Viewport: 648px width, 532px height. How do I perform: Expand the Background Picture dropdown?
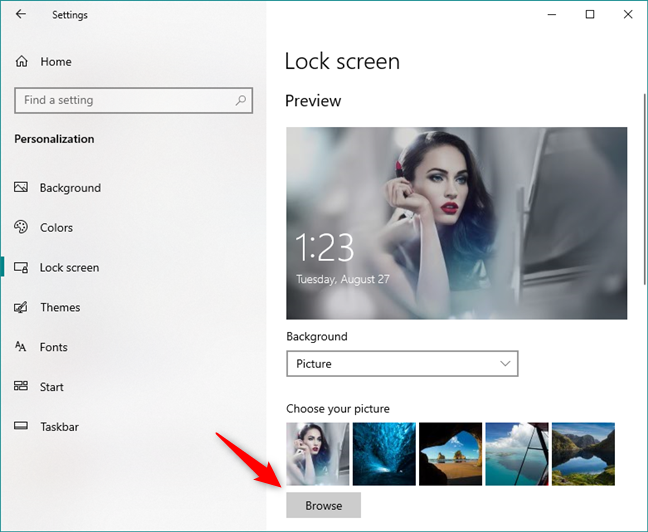[402, 364]
